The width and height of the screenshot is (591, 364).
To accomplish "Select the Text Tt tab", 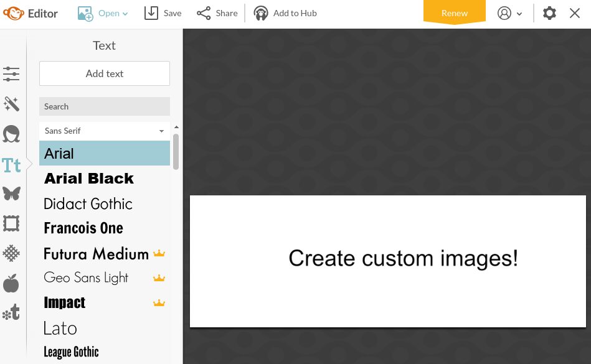I will (11, 166).
